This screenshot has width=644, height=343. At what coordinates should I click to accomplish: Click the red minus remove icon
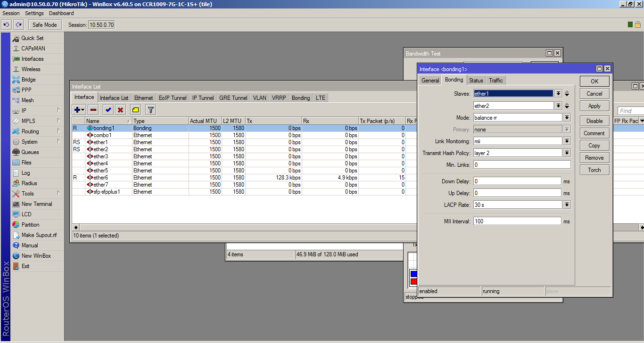(93, 110)
